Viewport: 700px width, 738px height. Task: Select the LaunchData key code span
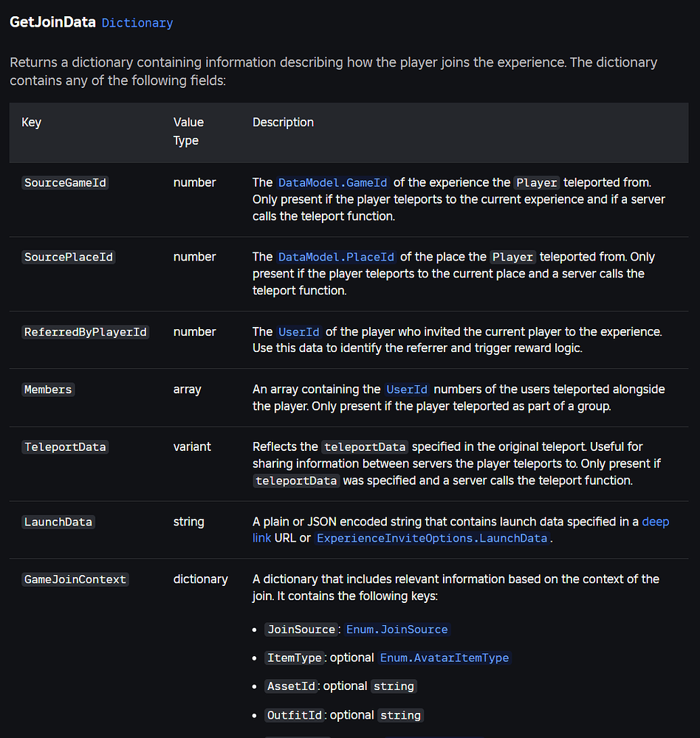click(58, 522)
